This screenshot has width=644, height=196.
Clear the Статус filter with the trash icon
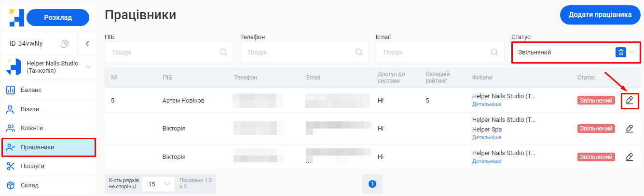click(620, 52)
